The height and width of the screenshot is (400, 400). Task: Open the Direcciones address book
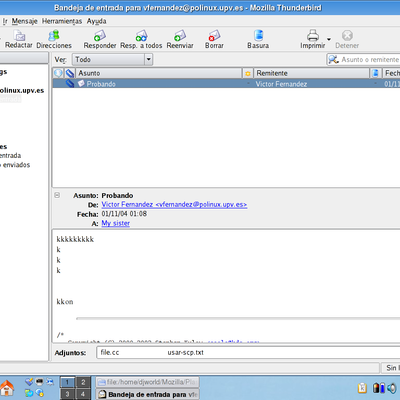pyautogui.click(x=54, y=39)
